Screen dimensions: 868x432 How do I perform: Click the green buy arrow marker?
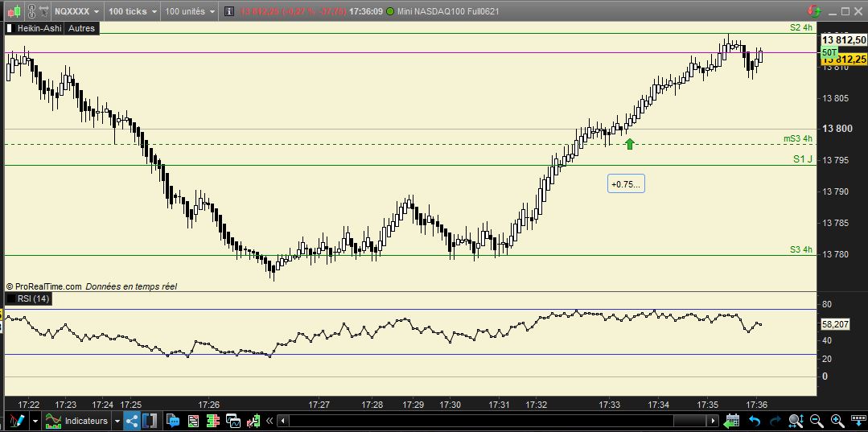click(x=629, y=144)
